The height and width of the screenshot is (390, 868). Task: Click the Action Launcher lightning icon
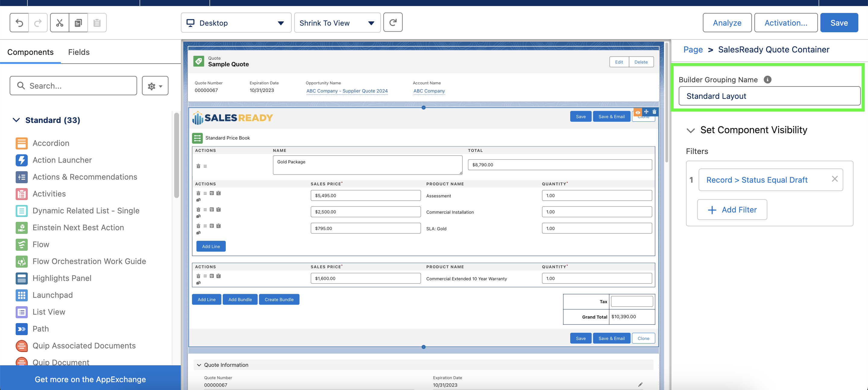point(22,160)
